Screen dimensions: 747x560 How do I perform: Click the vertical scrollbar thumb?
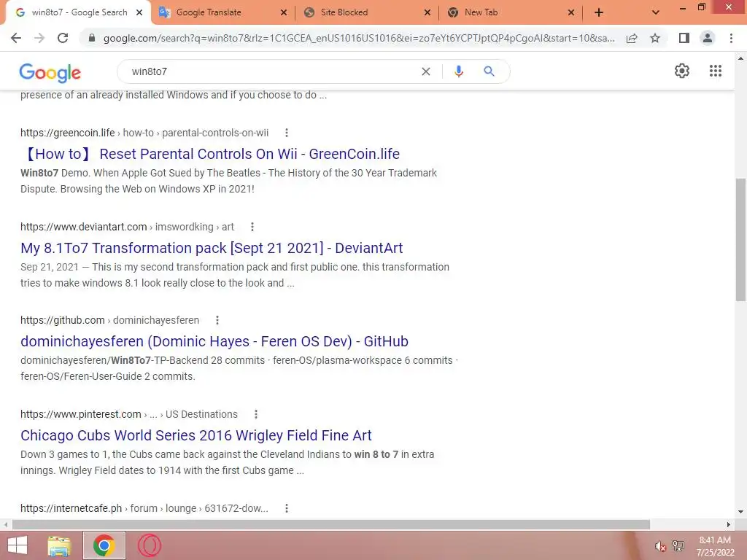tap(740, 239)
